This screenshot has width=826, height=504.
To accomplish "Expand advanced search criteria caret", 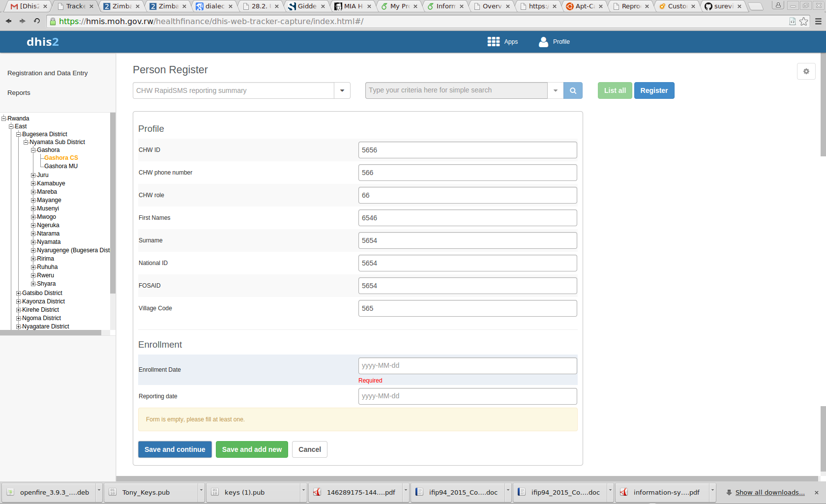I will [x=556, y=90].
